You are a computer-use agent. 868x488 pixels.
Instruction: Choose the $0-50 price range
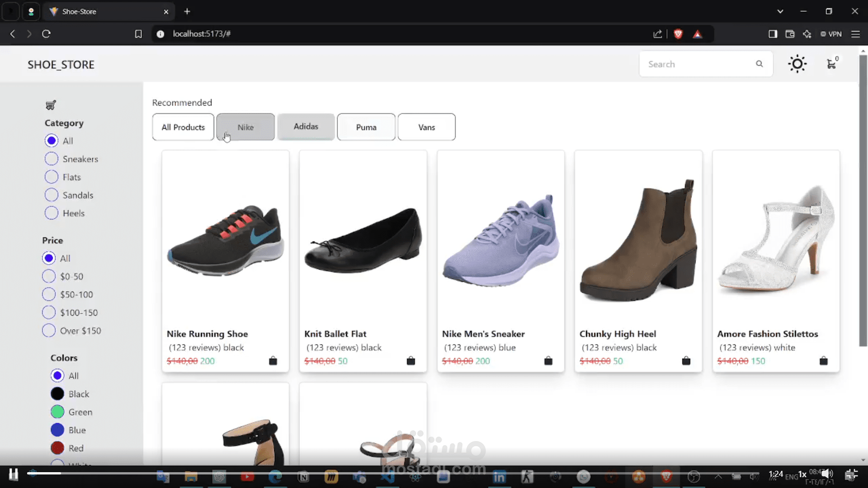[x=49, y=276]
